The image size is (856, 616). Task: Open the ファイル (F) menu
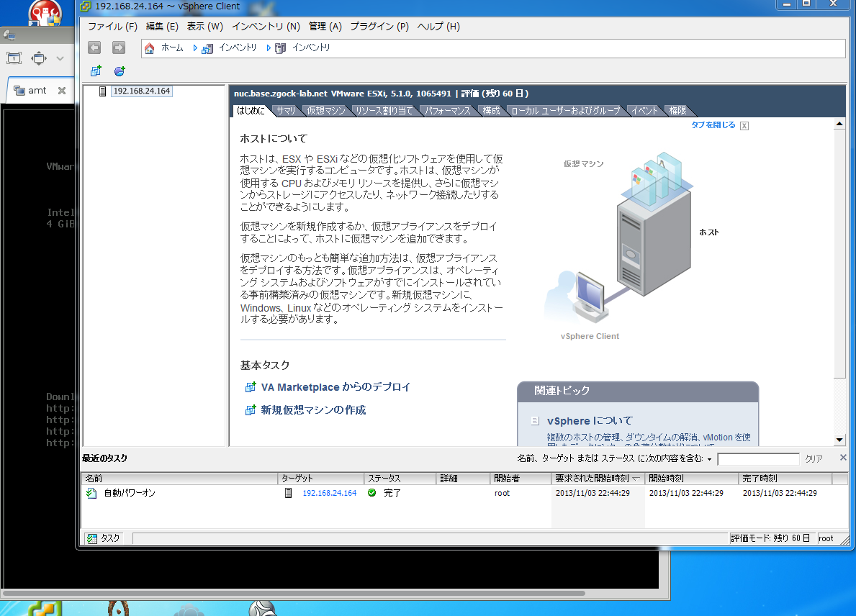(x=112, y=26)
